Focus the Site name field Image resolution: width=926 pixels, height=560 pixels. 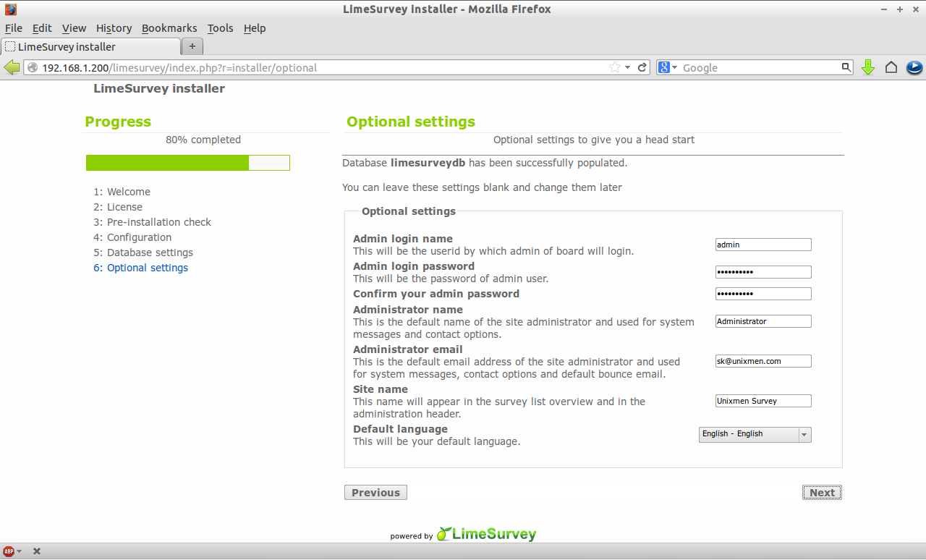pos(763,401)
